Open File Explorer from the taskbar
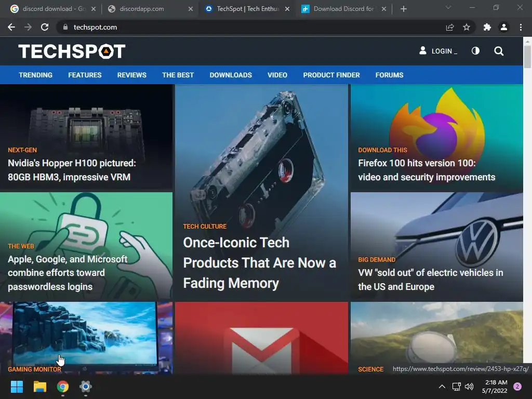Viewport: 532px width, 399px height. [x=39, y=387]
